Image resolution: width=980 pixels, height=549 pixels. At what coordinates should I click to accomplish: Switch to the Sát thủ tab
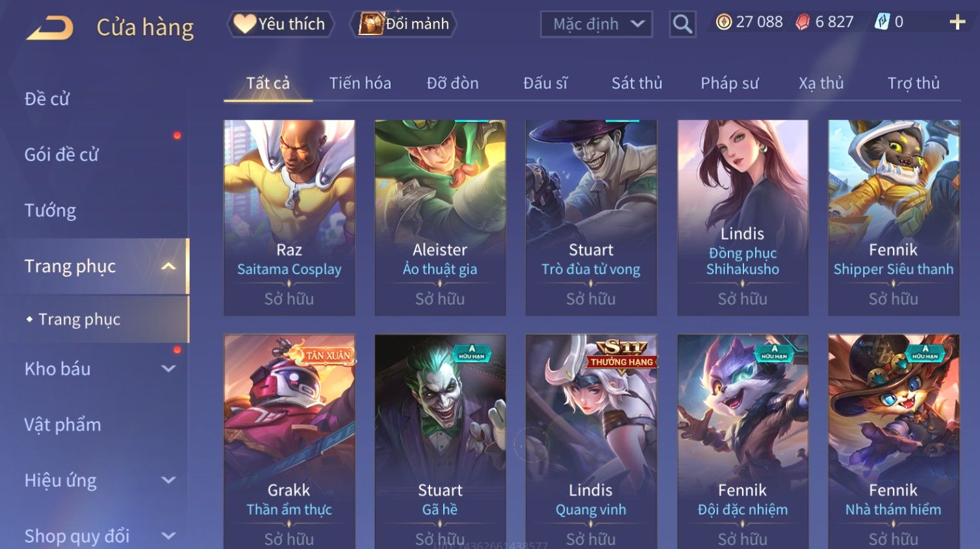[637, 83]
